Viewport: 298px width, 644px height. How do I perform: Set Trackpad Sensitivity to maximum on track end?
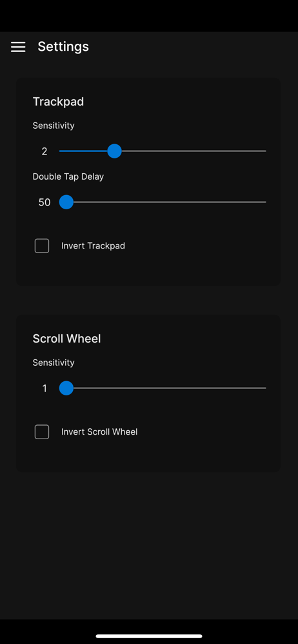pyautogui.click(x=265, y=151)
